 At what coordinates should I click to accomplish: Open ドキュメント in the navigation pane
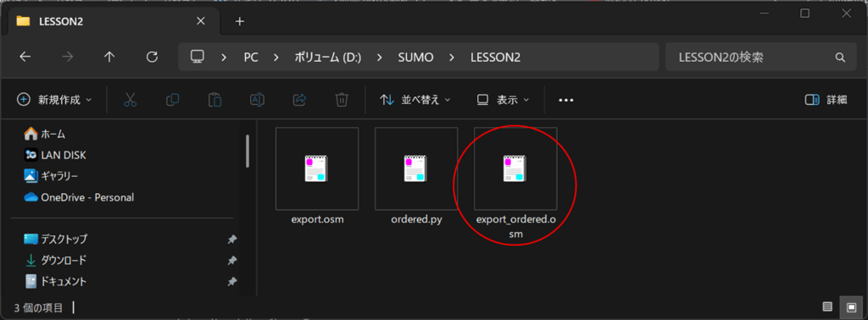coord(56,281)
